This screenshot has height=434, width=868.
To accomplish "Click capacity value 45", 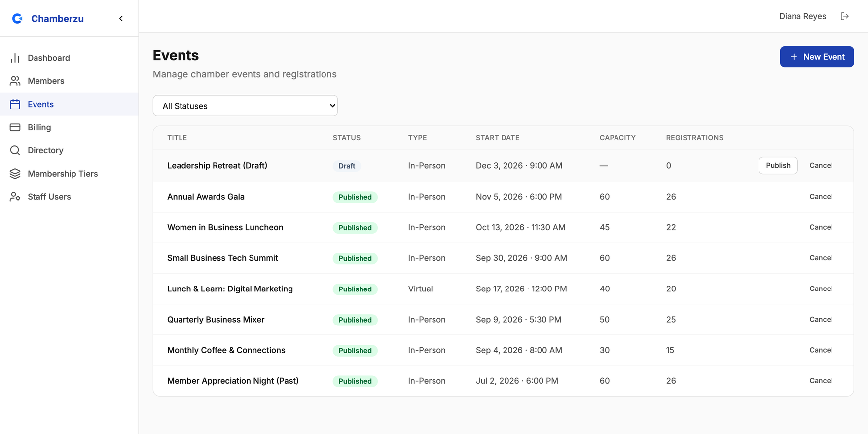I will tap(605, 227).
